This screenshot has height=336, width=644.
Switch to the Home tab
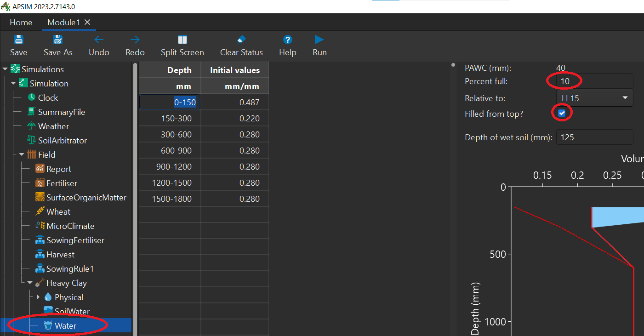[x=21, y=22]
